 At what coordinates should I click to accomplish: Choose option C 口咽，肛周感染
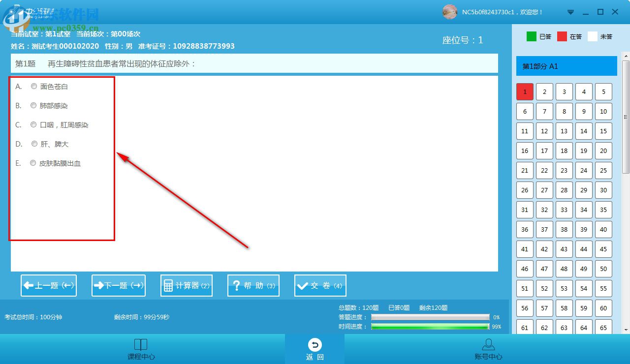[33, 124]
